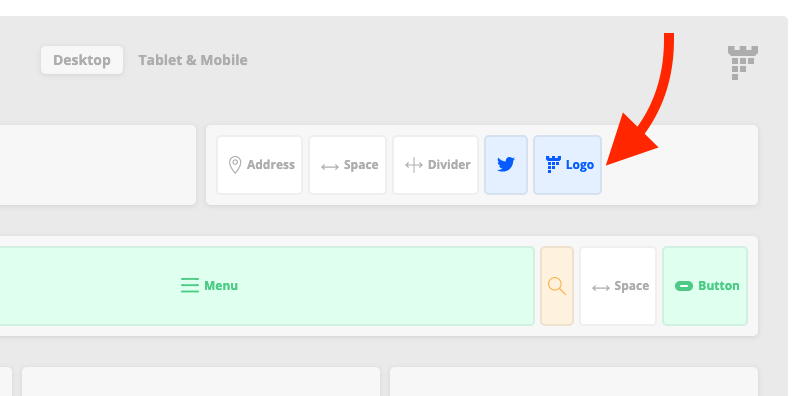Click the blue tower icon in Logo
The image size is (802, 396).
pyautogui.click(x=553, y=165)
